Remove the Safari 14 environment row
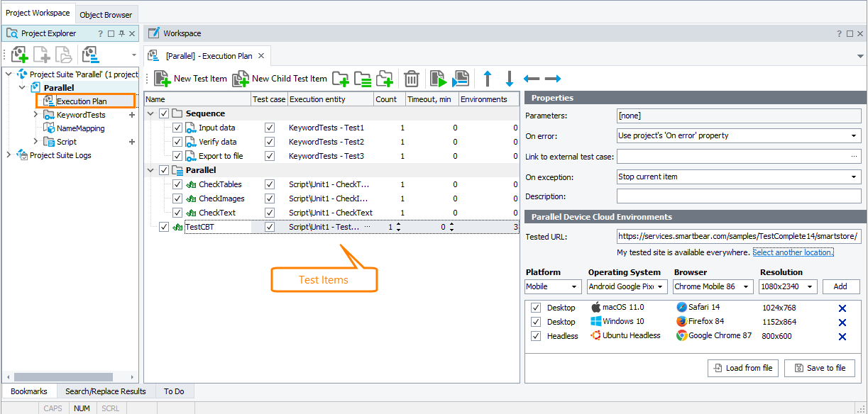The width and height of the screenshot is (868, 414). pos(842,308)
